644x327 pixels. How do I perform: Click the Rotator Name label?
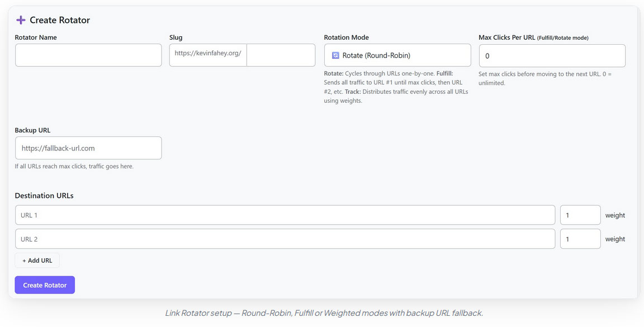point(36,37)
